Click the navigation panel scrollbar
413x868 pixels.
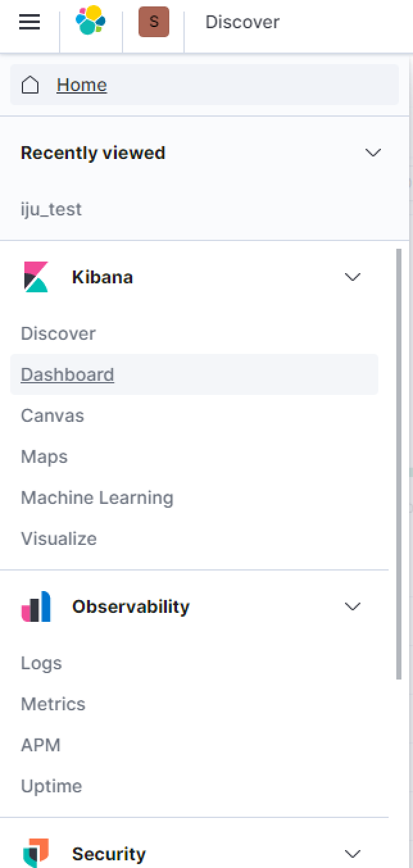click(x=399, y=462)
